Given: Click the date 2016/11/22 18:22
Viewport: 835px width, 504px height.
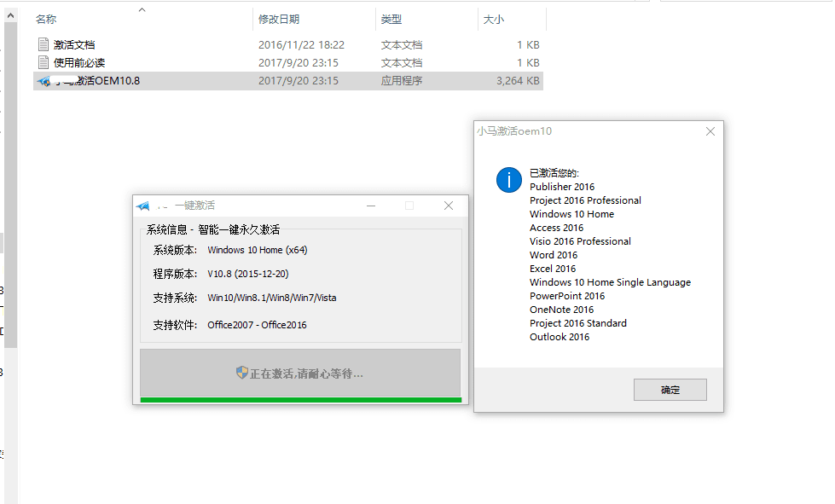Looking at the screenshot, I should click(x=301, y=44).
